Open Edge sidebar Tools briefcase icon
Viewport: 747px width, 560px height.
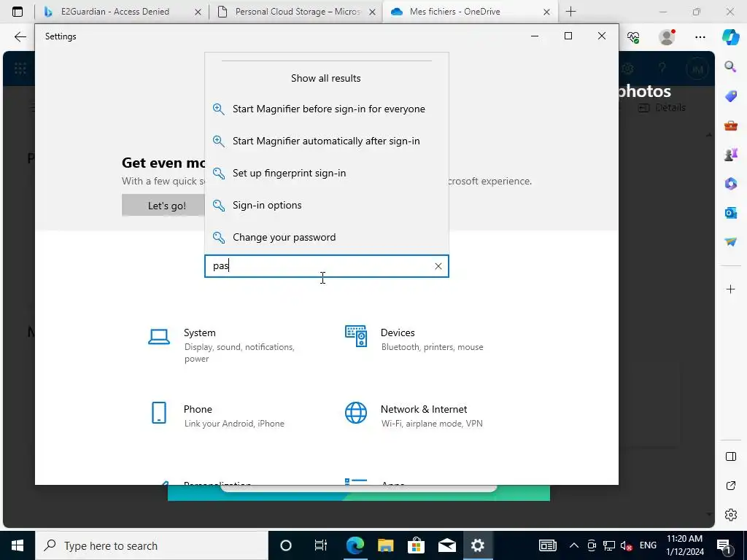(730, 125)
